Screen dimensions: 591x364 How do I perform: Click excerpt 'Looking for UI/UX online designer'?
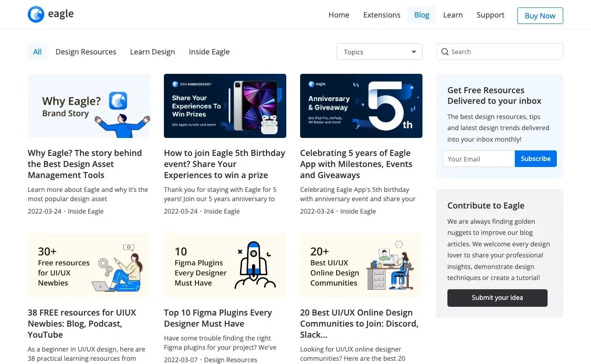click(x=353, y=354)
